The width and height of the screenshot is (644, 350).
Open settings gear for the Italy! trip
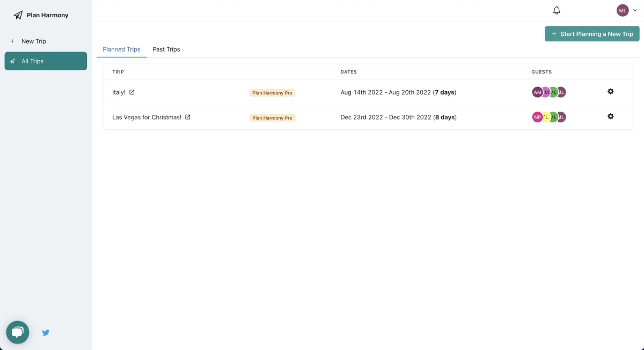pos(610,91)
